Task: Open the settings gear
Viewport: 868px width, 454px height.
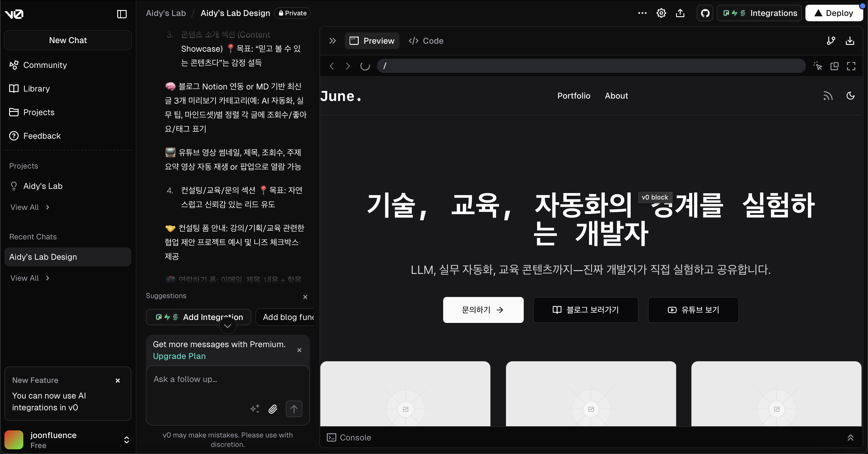Action: (661, 13)
